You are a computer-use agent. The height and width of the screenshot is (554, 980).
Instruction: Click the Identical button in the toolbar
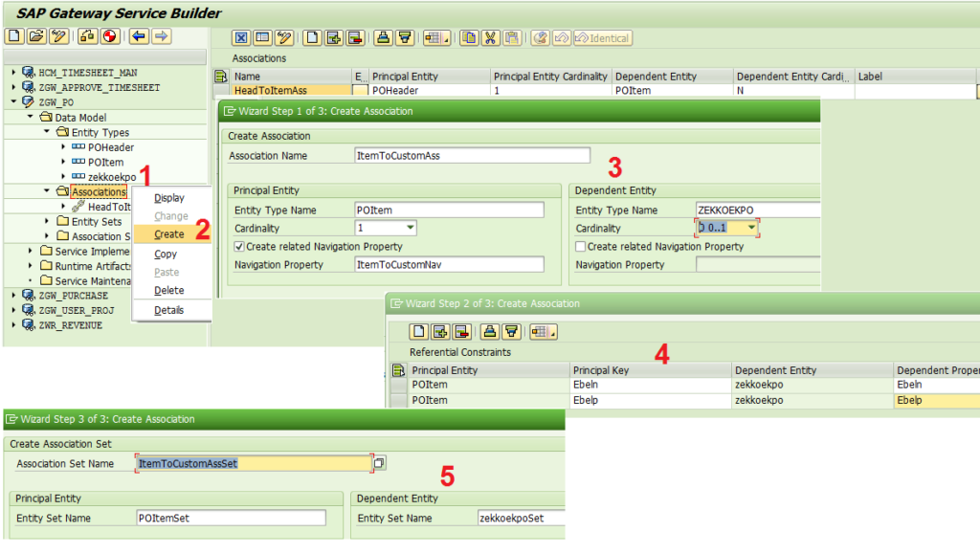click(x=603, y=38)
